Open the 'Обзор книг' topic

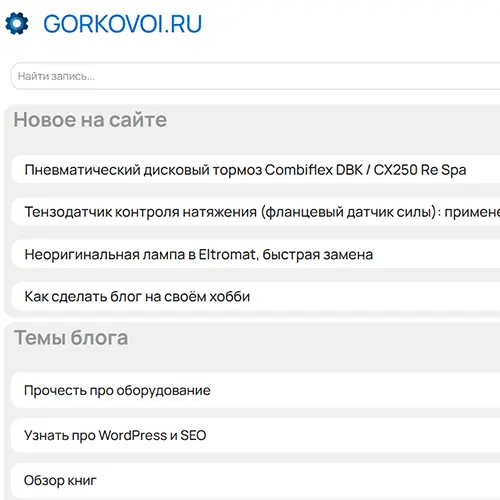256,480
